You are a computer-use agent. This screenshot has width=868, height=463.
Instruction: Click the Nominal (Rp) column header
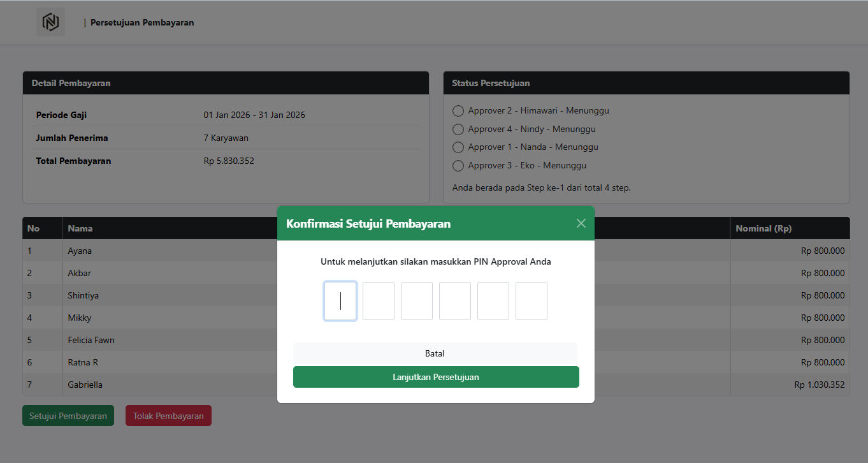pos(763,228)
